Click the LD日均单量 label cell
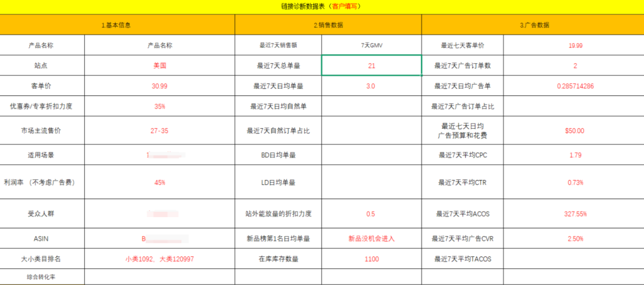This screenshot has height=285, width=644. click(x=278, y=182)
